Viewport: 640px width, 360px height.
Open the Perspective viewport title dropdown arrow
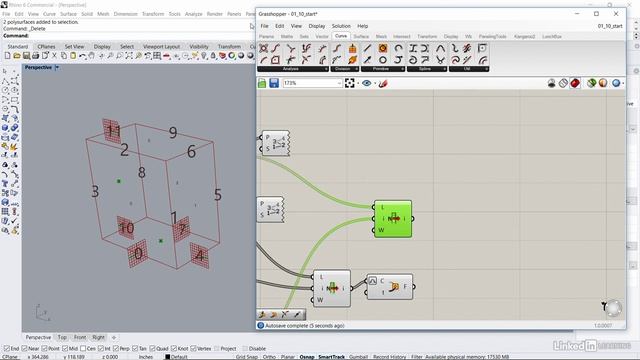point(57,67)
